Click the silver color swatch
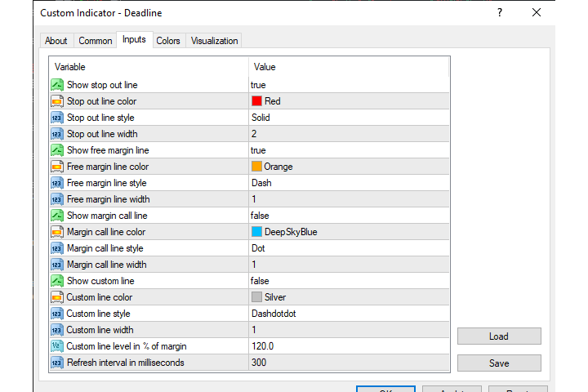 tap(256, 296)
